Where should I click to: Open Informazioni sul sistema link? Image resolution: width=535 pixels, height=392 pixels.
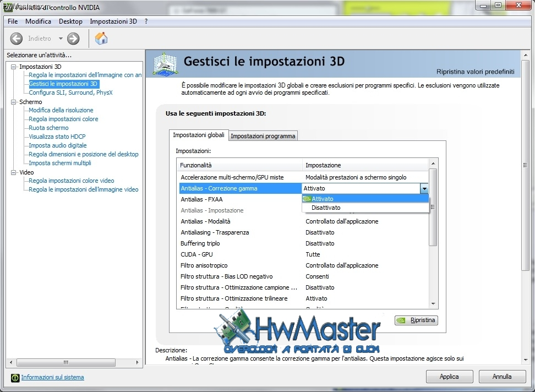(x=52, y=377)
